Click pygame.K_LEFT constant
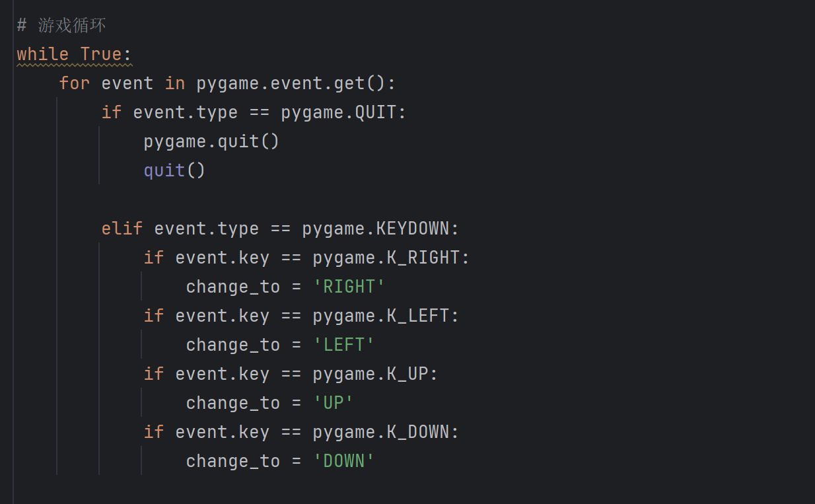Image resolution: width=815 pixels, height=504 pixels. point(381,316)
